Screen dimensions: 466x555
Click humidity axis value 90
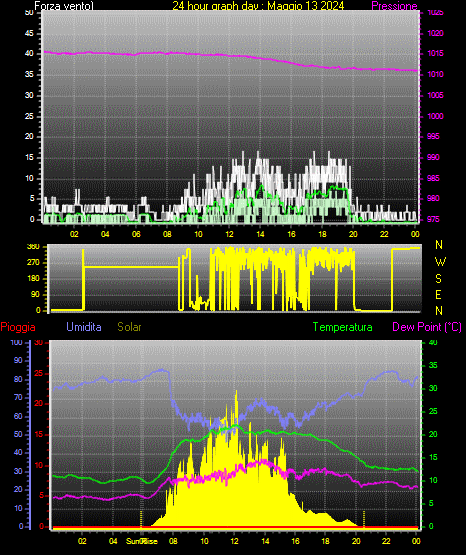18,361
